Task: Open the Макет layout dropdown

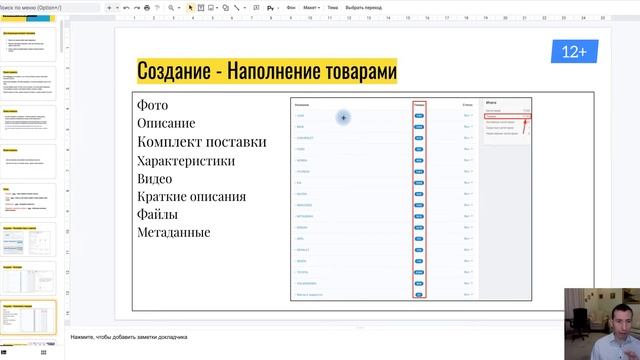Action: (x=311, y=8)
